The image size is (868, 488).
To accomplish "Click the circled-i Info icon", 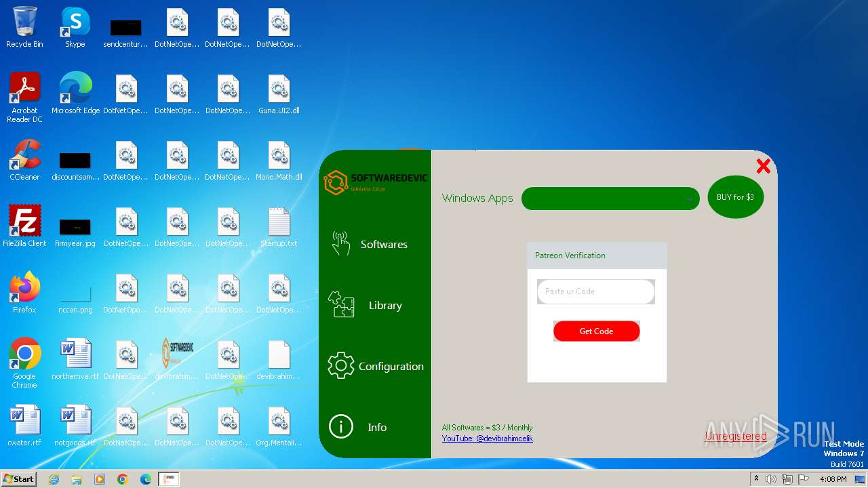I will [x=340, y=427].
